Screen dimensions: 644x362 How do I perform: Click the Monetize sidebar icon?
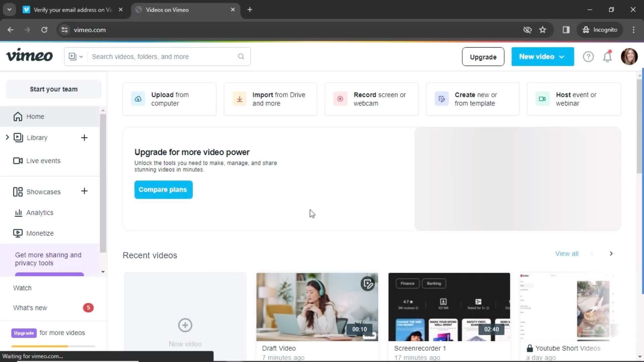point(18,233)
